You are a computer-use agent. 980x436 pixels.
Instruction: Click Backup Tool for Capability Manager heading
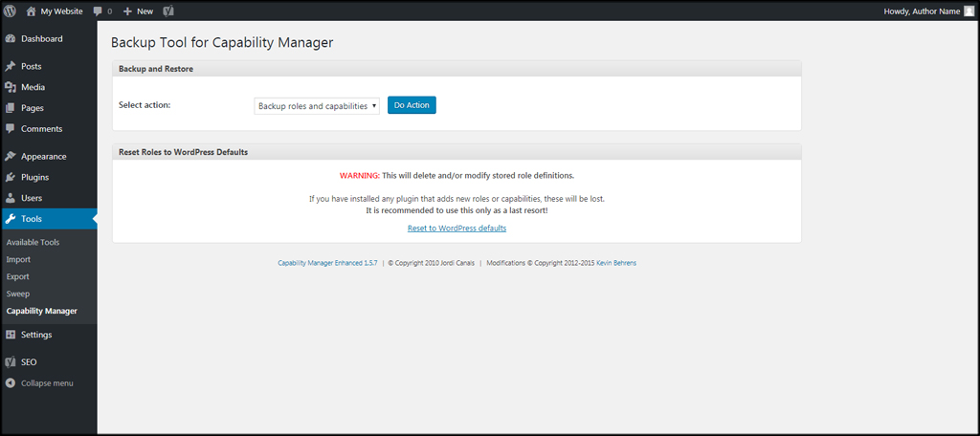point(222,42)
